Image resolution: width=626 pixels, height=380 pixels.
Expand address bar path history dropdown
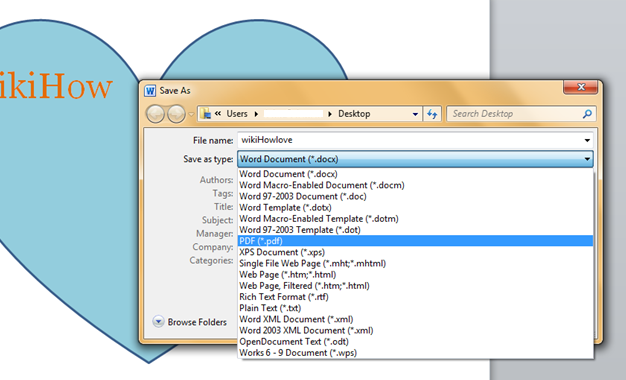point(415,114)
